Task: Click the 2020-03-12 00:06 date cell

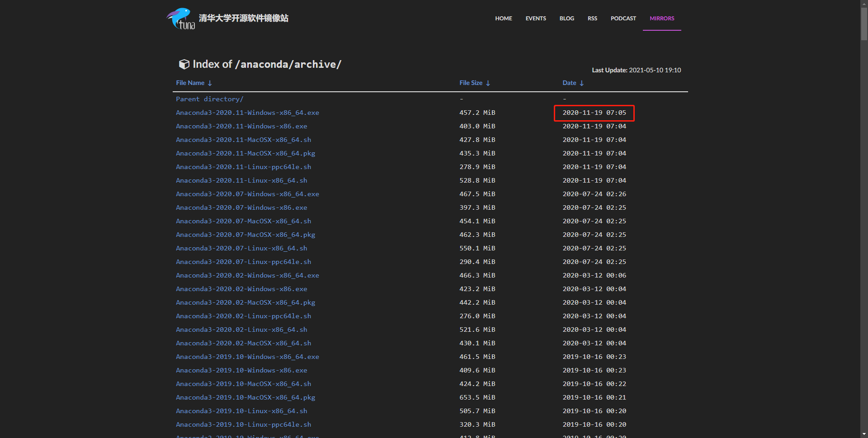Action: 594,275
